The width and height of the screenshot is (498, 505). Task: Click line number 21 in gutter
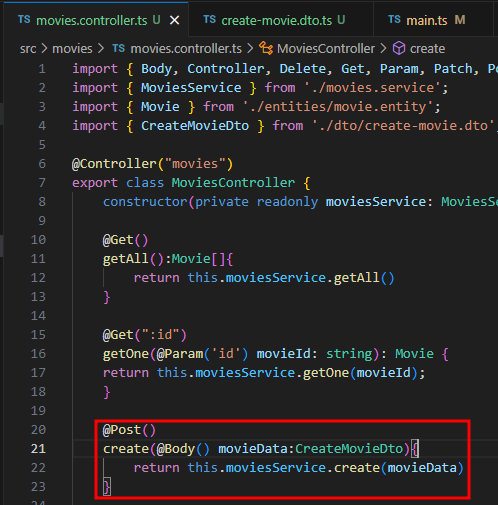[x=38, y=449]
